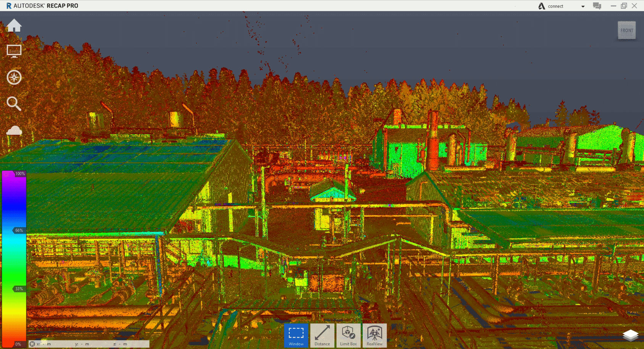This screenshot has height=349, width=644.
Task: Activate the Window selection tool
Action: click(296, 335)
